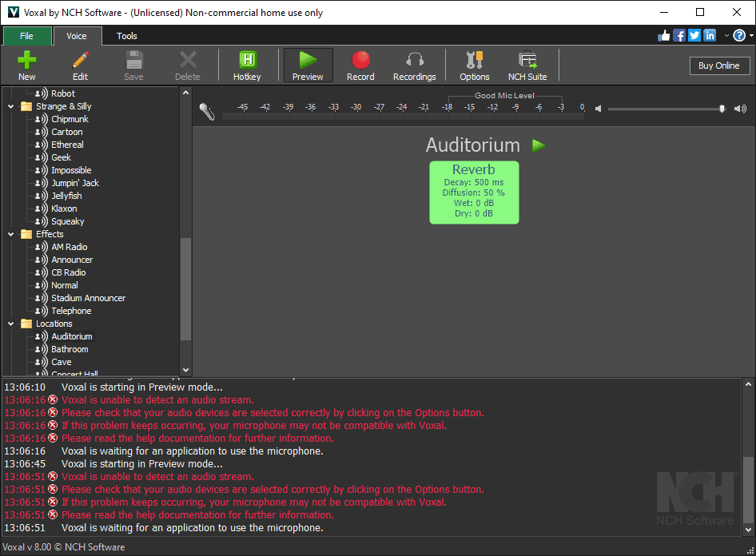This screenshot has width=756, height=556.
Task: Select the Auditorium voice in tree
Action: (72, 336)
